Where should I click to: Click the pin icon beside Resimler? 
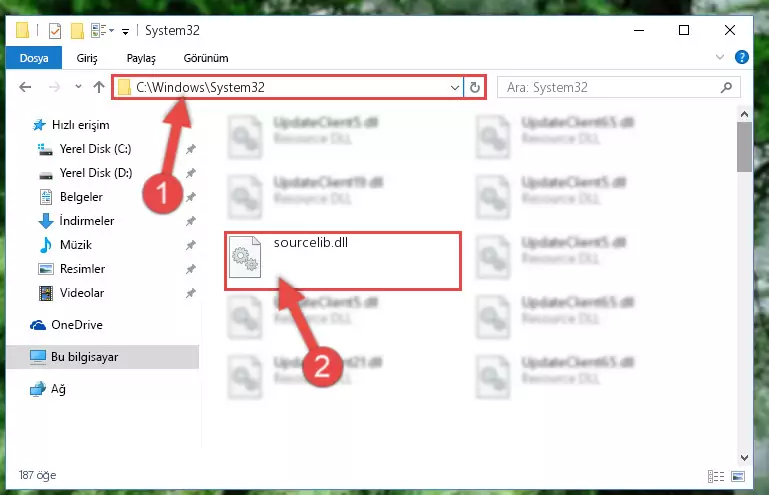tap(190, 269)
